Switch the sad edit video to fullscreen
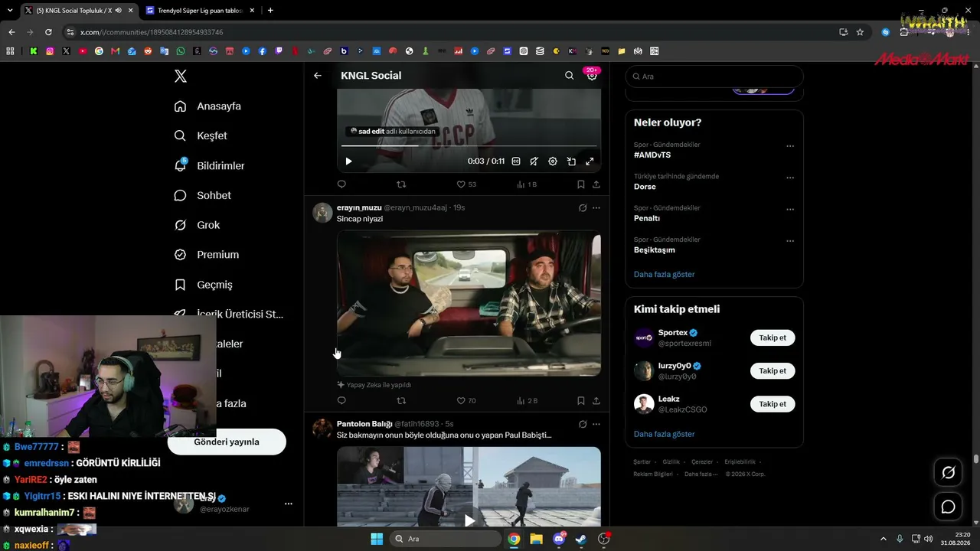This screenshot has height=551, width=980. pyautogui.click(x=590, y=161)
